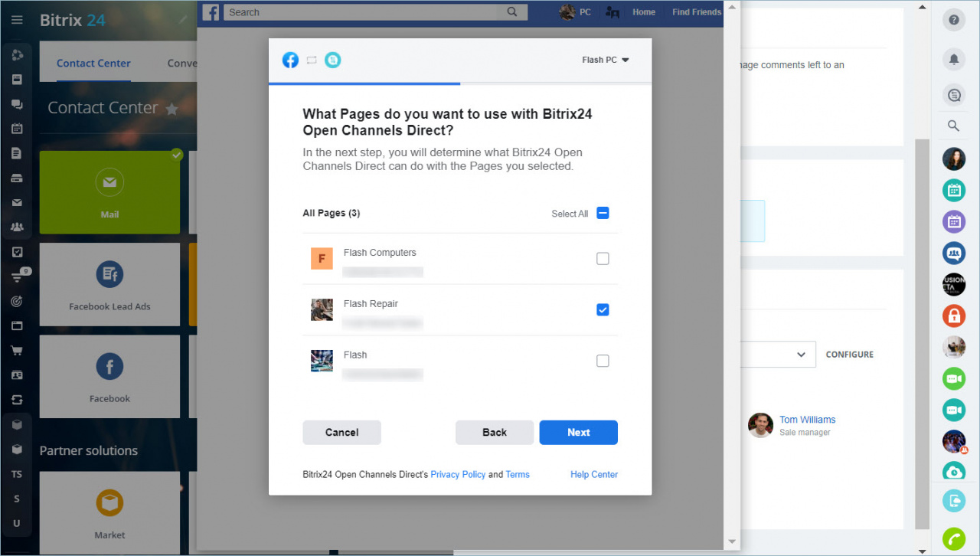Open the tasks checkmark icon in left sidebar
980x556 pixels.
coord(17,252)
